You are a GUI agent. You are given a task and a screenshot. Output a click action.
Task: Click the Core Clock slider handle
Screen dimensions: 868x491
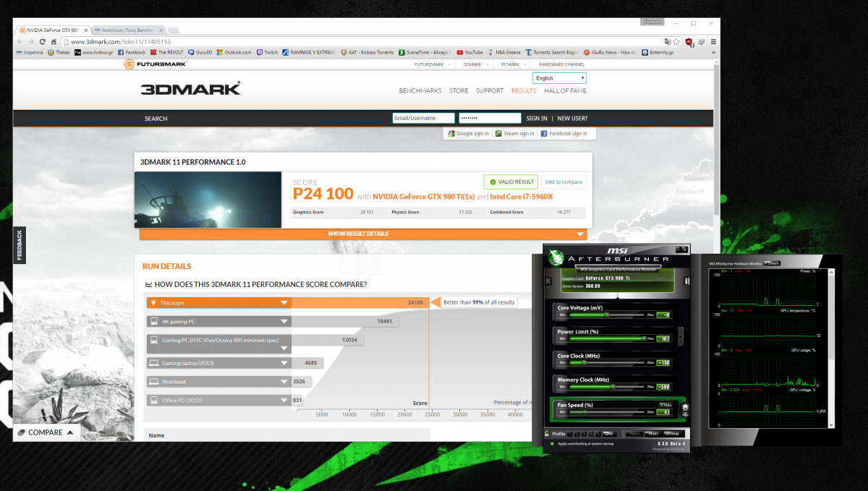[x=584, y=362]
